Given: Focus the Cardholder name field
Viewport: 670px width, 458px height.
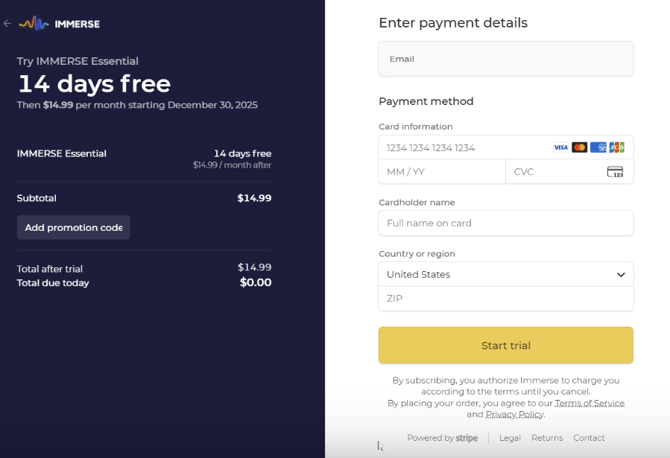Looking at the screenshot, I should 505,223.
